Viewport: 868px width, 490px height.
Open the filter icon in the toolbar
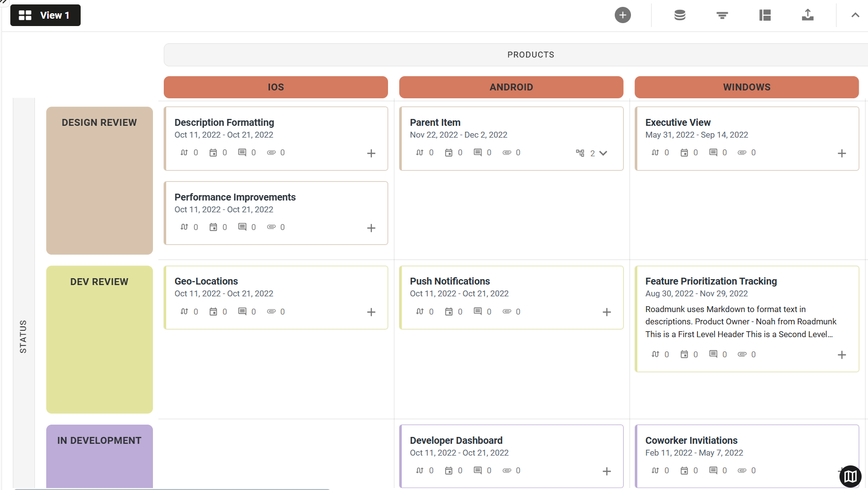pyautogui.click(x=721, y=15)
